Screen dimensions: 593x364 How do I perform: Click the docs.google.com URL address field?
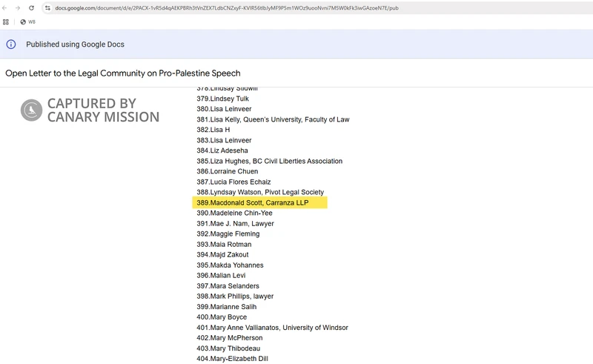pos(227,8)
